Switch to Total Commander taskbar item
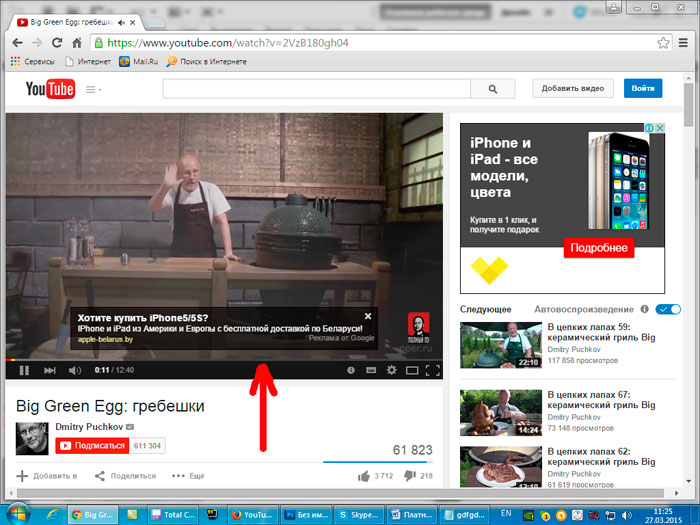 (x=172, y=515)
